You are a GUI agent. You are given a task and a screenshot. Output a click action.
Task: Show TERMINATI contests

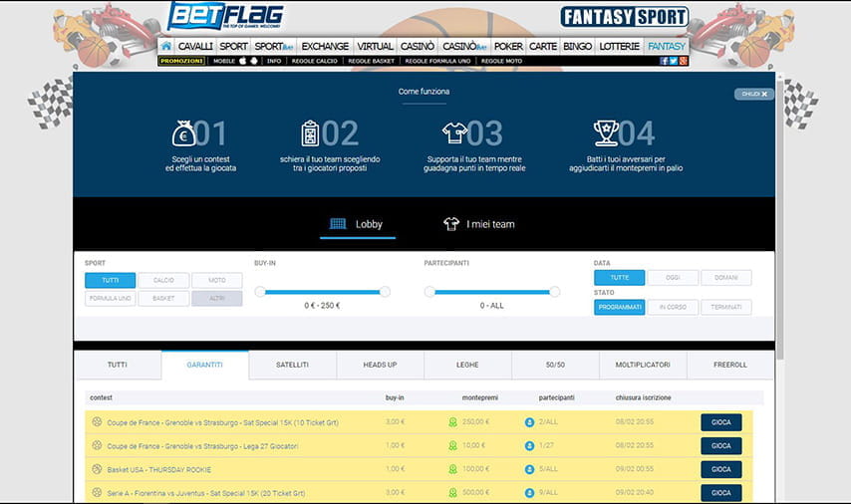pos(726,307)
